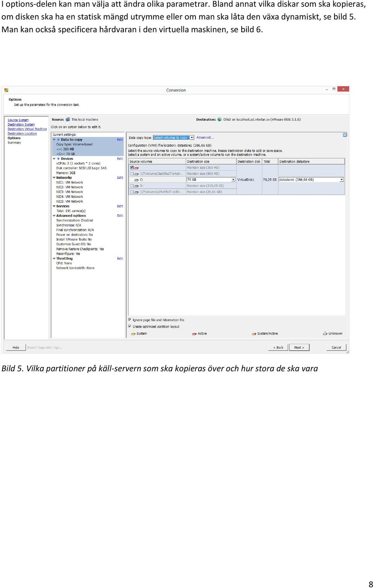Click the Unknown legend disk icon
Viewport: 373px width, 588px height.
pos(325,333)
